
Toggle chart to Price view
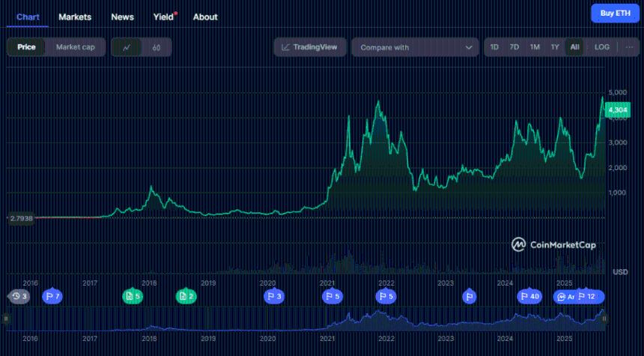click(26, 47)
